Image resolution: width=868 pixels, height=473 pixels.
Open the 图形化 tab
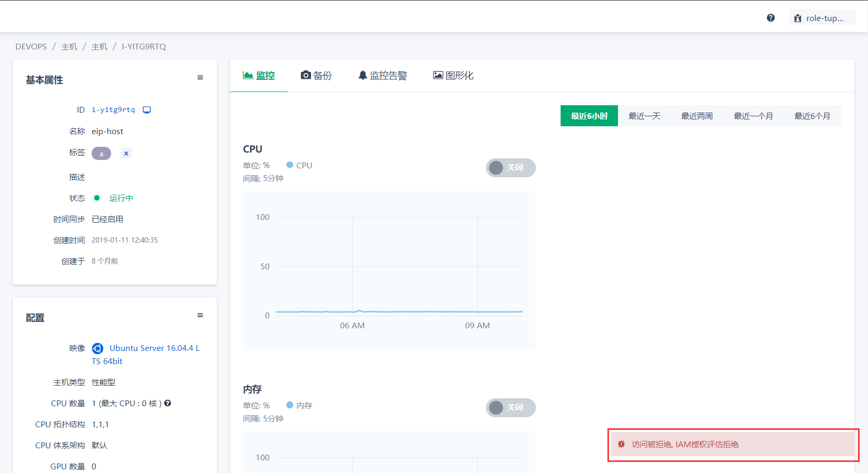[x=453, y=76]
